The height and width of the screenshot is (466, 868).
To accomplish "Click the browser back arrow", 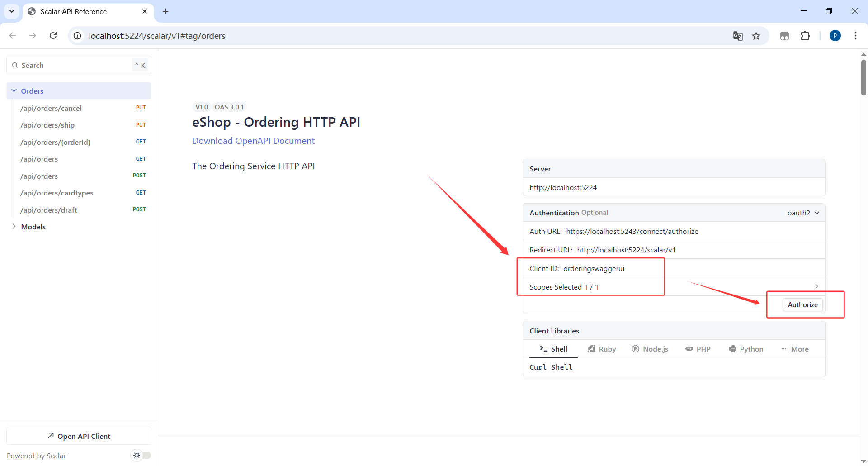I will tap(13, 36).
